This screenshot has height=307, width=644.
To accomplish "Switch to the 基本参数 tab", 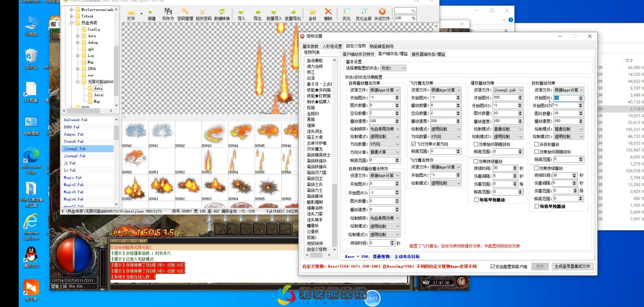I will click(x=310, y=46).
